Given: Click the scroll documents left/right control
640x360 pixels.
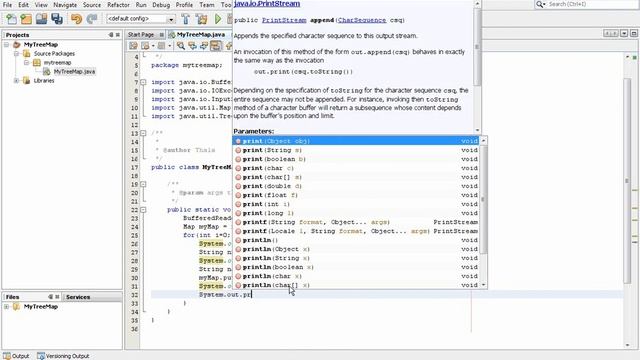Looking at the screenshot, I should click(x=611, y=33).
